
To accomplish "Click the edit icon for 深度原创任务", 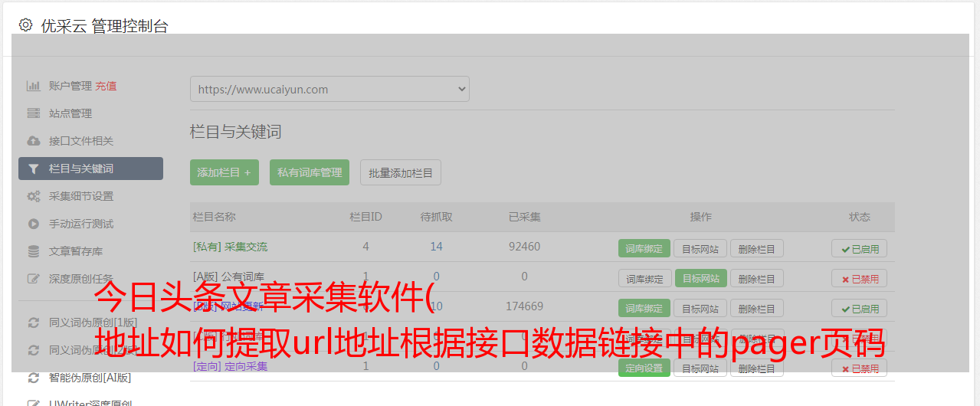I will (x=34, y=279).
